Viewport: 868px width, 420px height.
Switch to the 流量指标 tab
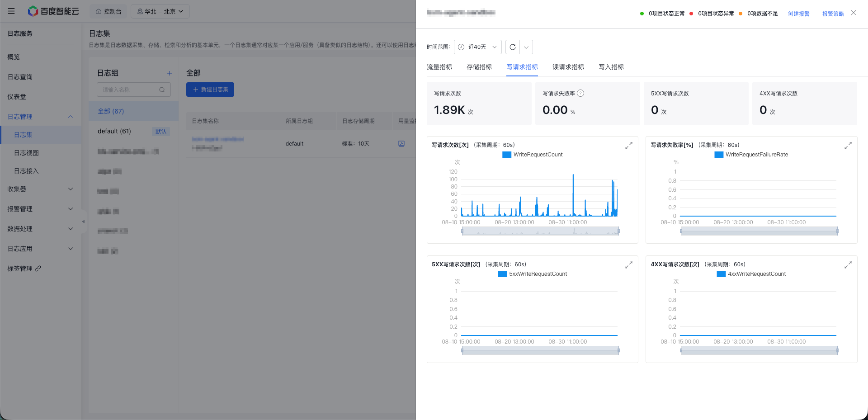click(x=439, y=67)
